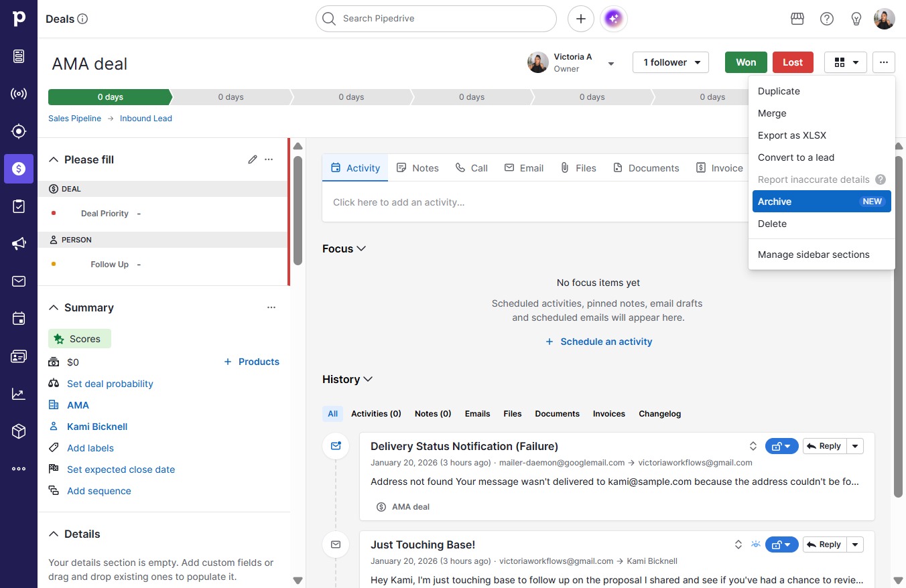This screenshot has width=906, height=588.
Task: Collapse the Details section
Action: [x=54, y=534]
